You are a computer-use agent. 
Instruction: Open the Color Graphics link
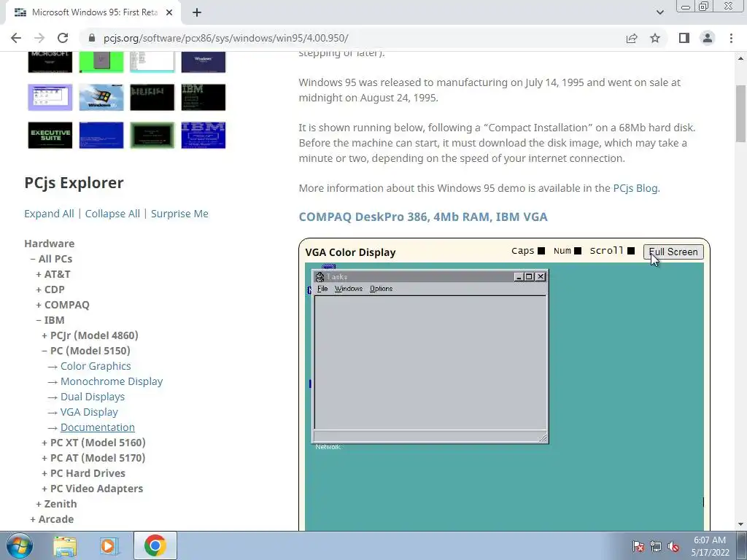[96, 366]
